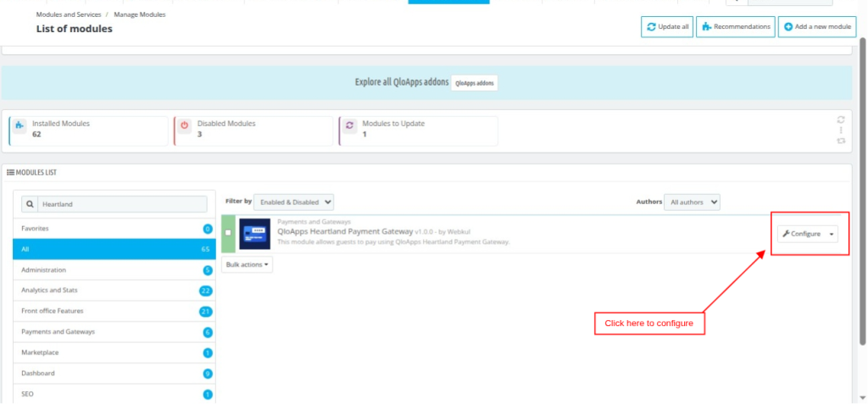This screenshot has width=868, height=404.
Task: Click the dashboard panel refresh icon
Action: point(841,119)
